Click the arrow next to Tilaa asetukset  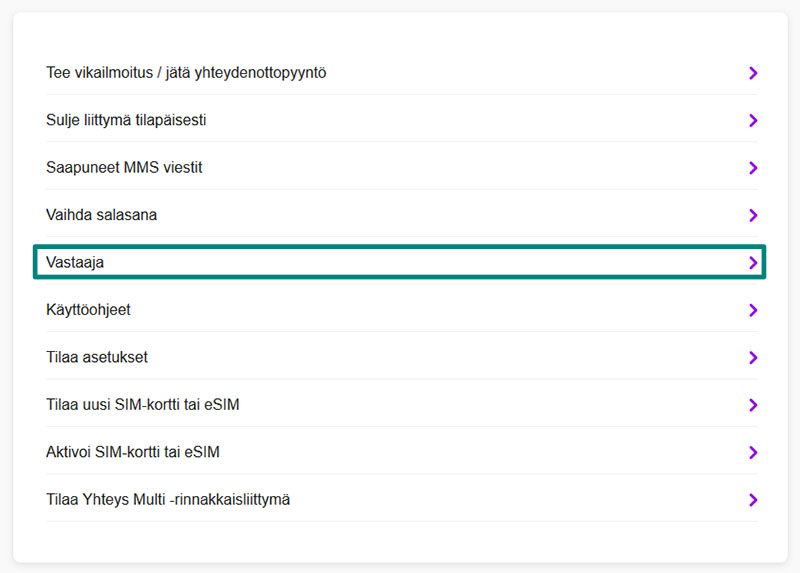tap(753, 358)
